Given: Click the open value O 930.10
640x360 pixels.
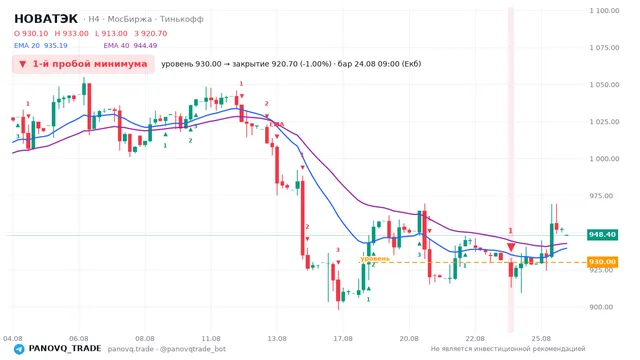Looking at the screenshot, I should point(31,33).
